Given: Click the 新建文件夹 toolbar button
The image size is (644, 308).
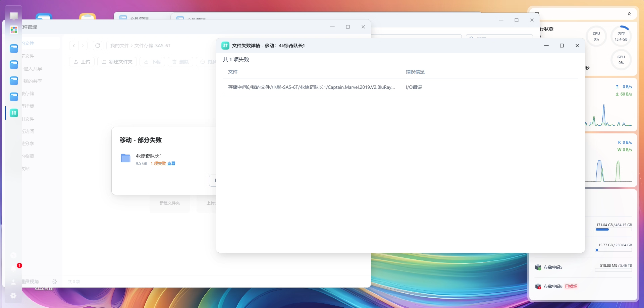Looking at the screenshot, I should (117, 62).
